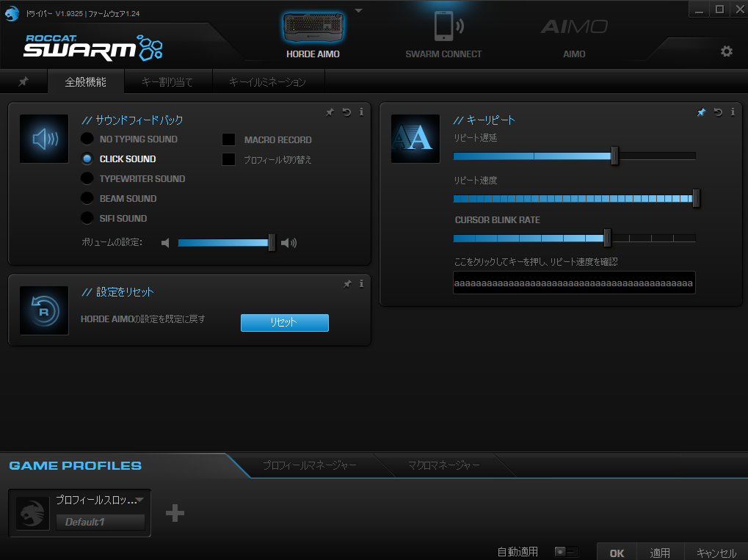The image size is (748, 560).
Task: Click the Roccat Swarm logo
Action: click(93, 48)
